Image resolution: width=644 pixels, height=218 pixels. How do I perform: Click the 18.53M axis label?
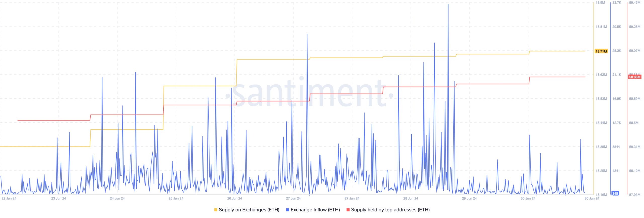(601, 99)
